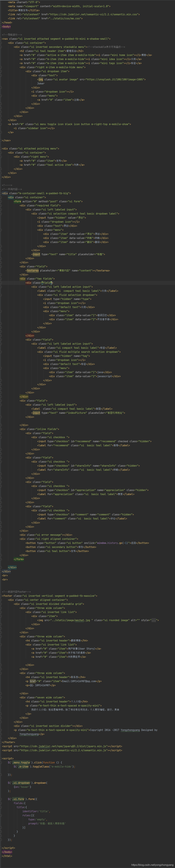
Task: Collapse the "inline fields" div fold marker
Action: (1, 429)
